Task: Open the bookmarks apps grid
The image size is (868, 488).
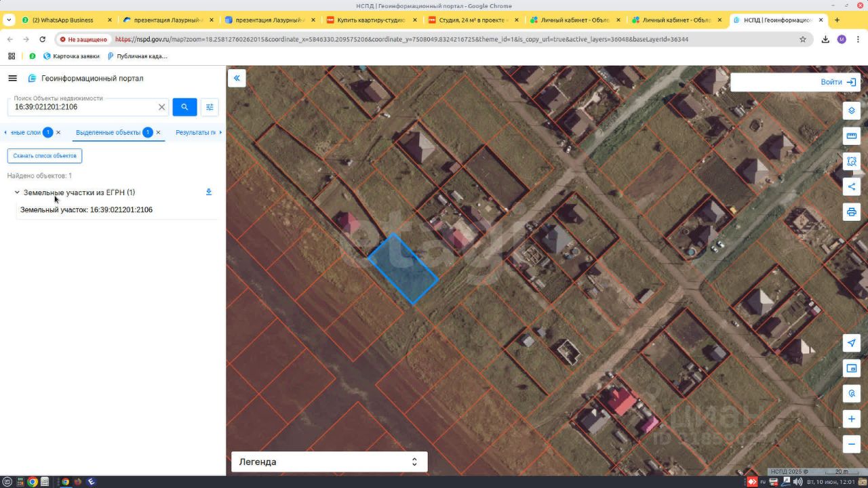Action: 12,56
